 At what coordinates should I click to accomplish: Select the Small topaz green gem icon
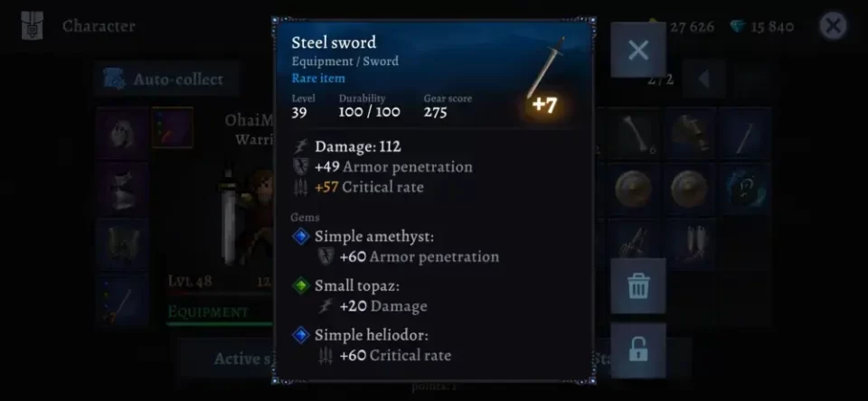tap(300, 286)
